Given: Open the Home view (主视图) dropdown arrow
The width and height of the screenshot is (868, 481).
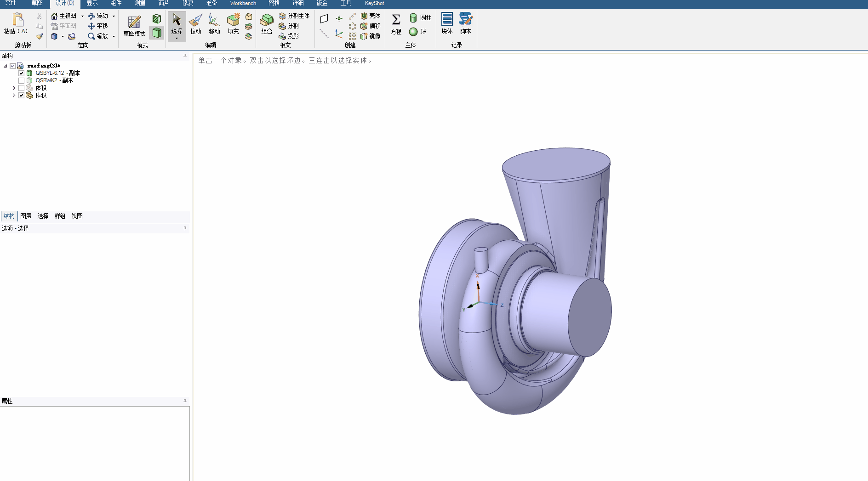Looking at the screenshot, I should [82, 16].
